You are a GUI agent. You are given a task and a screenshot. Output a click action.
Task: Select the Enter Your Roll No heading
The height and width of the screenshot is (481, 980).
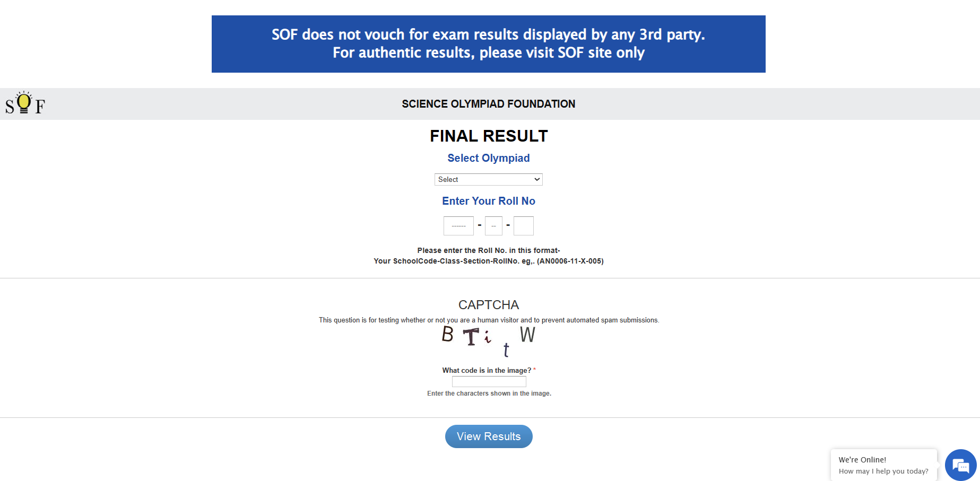coord(488,201)
